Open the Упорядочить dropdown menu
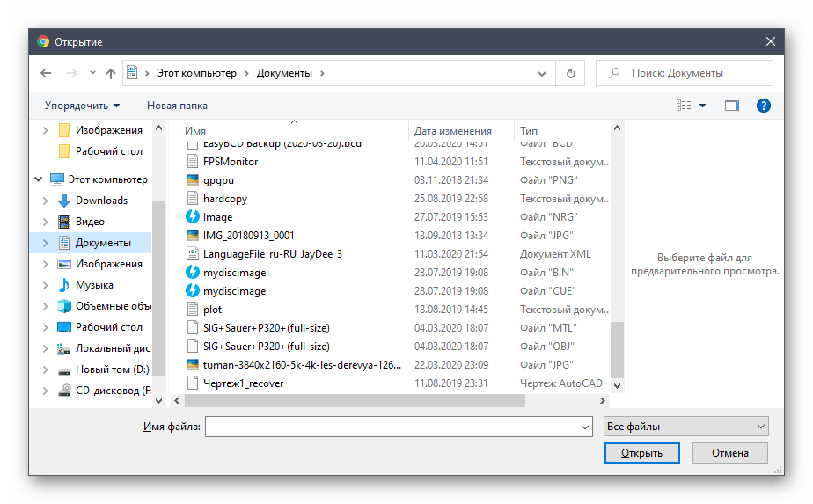813x504 pixels. click(x=82, y=106)
